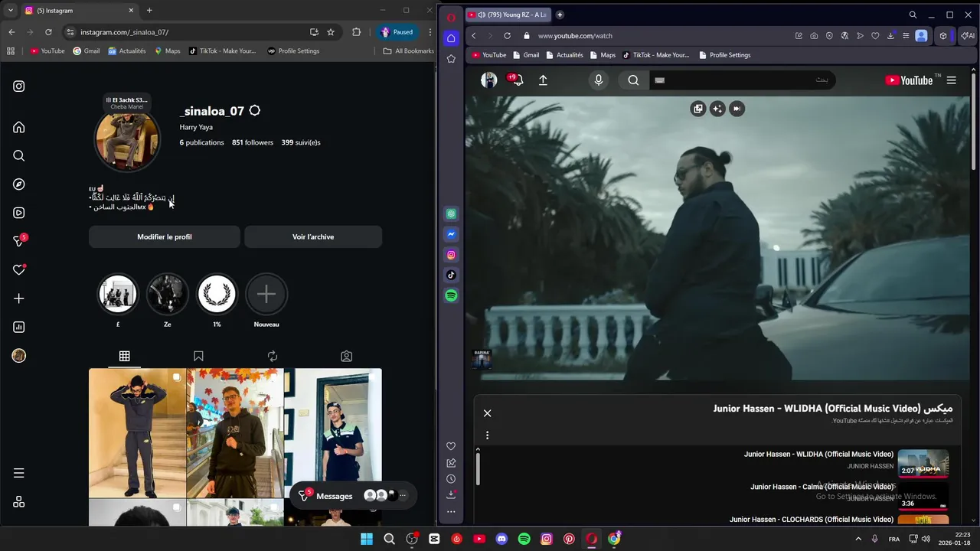The height and width of the screenshot is (551, 980).
Task: Open the post with autumn leaves frame
Action: tap(235, 433)
